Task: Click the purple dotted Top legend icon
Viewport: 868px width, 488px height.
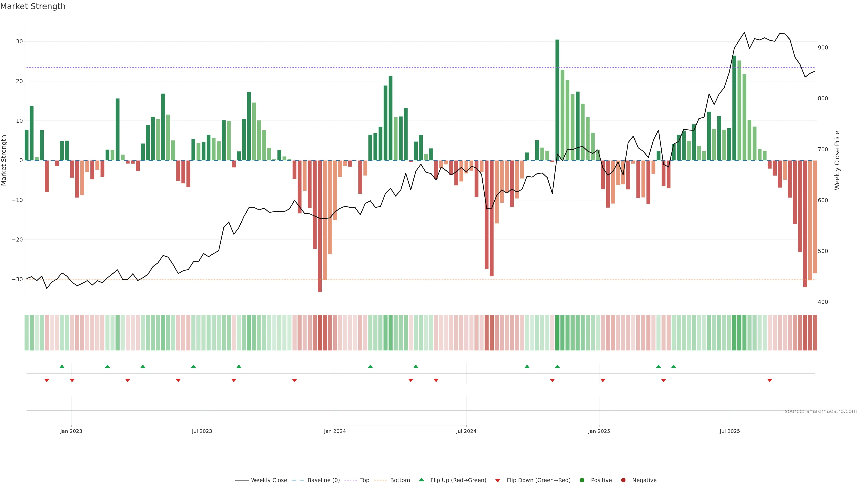Action: click(x=350, y=480)
